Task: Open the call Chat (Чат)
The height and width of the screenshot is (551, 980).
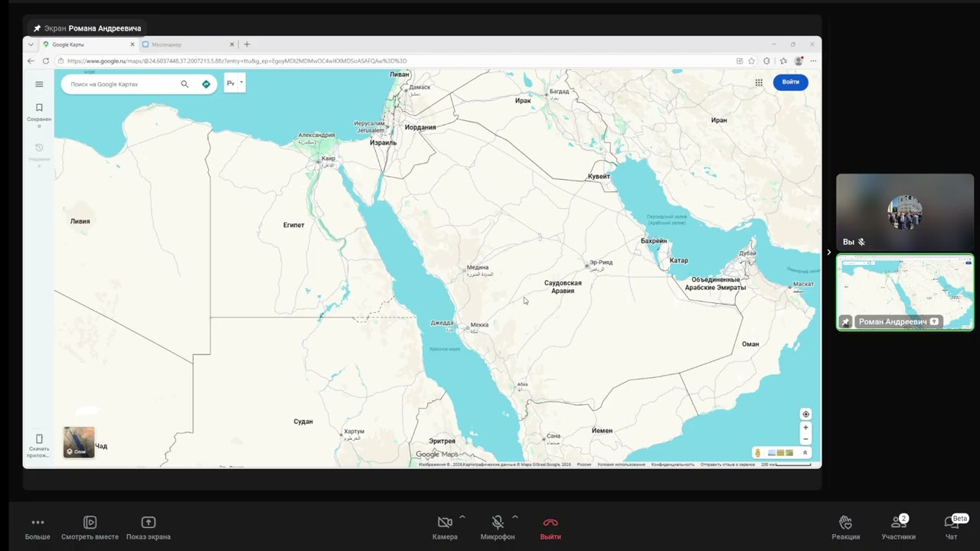Action: pyautogui.click(x=951, y=527)
